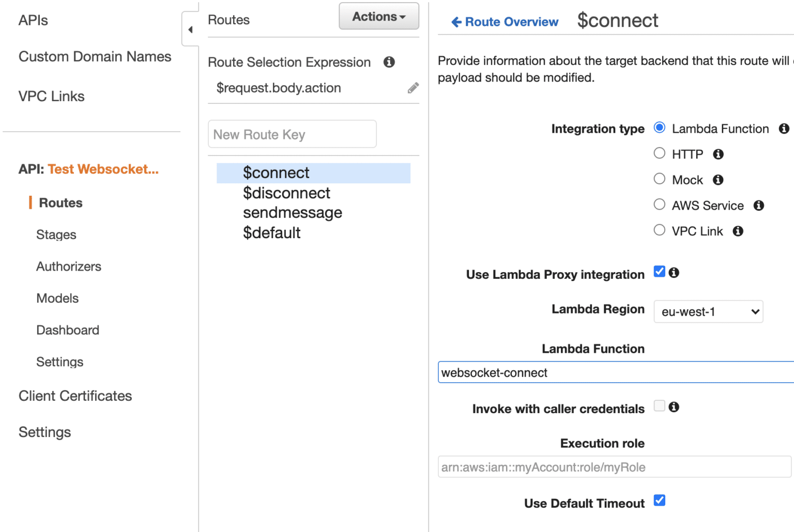The width and height of the screenshot is (794, 532).
Task: Open the Actions dropdown
Action: point(378,16)
